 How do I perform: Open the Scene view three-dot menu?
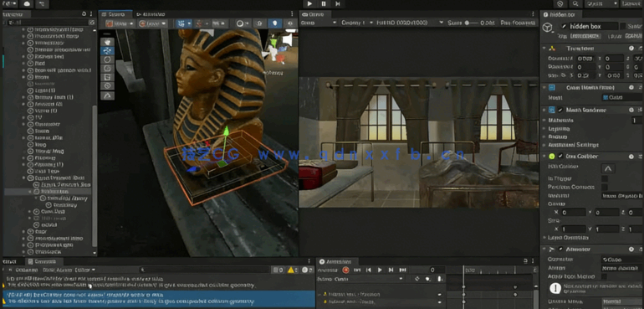coord(292,14)
